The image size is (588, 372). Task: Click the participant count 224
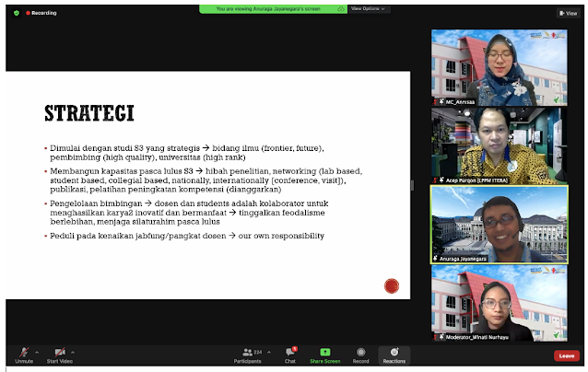(258, 352)
